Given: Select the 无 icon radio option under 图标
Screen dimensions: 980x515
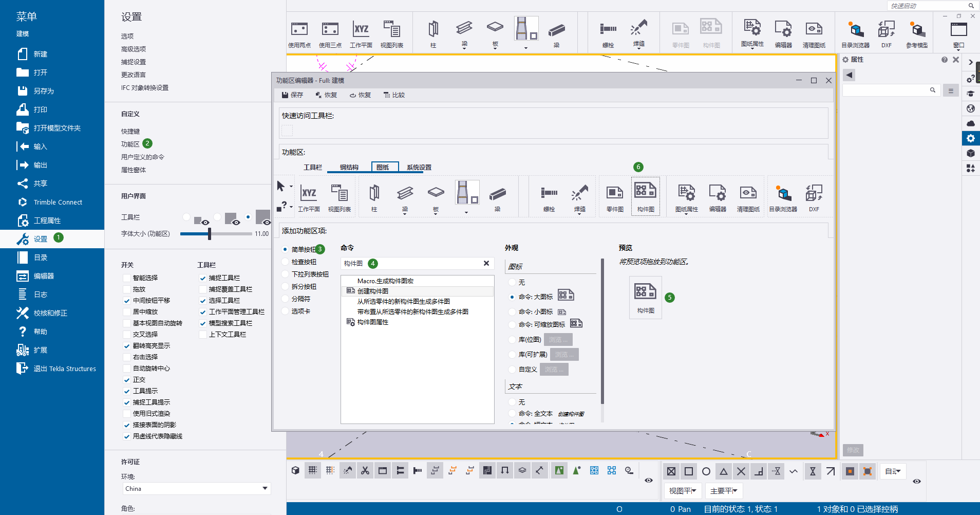Looking at the screenshot, I should (x=512, y=282).
